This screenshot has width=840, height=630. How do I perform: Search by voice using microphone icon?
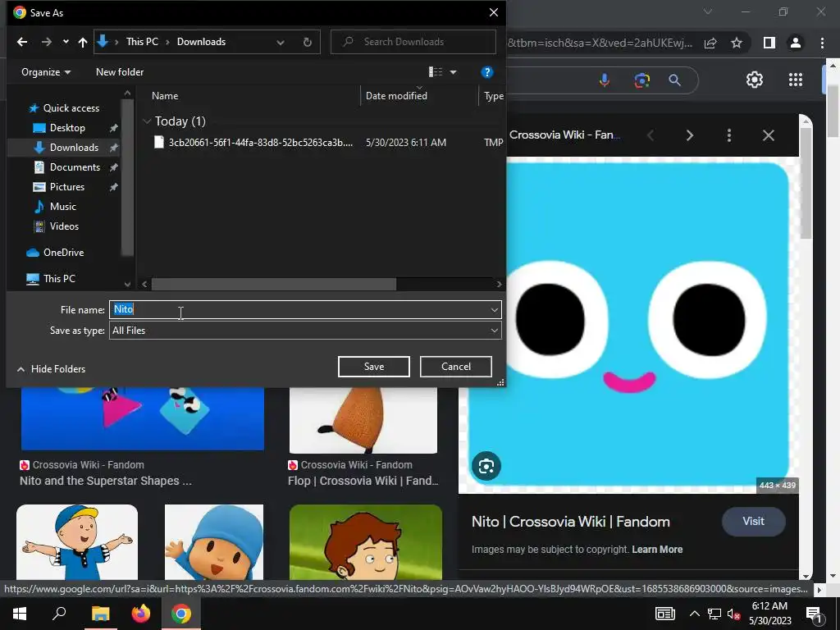point(605,80)
